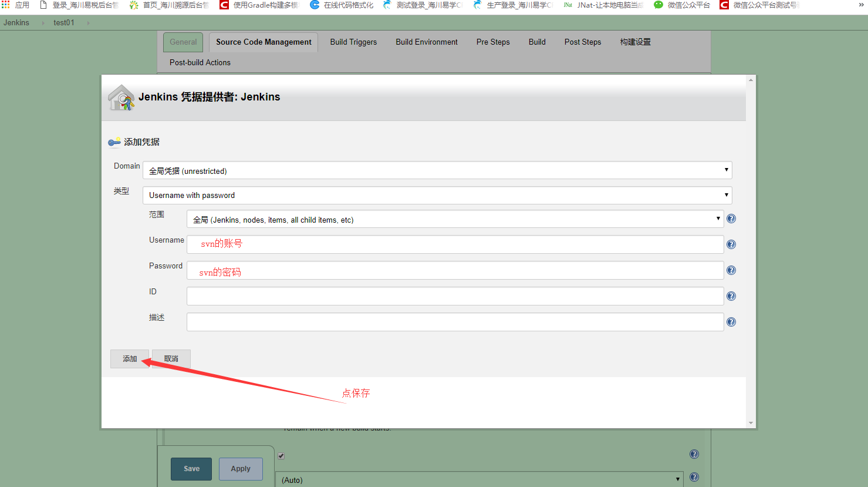The image size is (868, 487).
Task: Switch to the 构建设置 tab
Action: (x=635, y=42)
